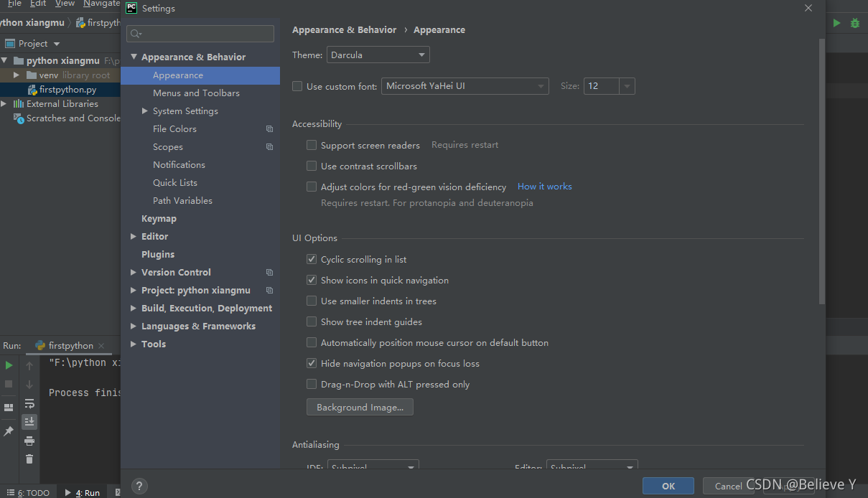The width and height of the screenshot is (868, 498).
Task: Switch to the 4: Run tool tab
Action: coord(83,493)
